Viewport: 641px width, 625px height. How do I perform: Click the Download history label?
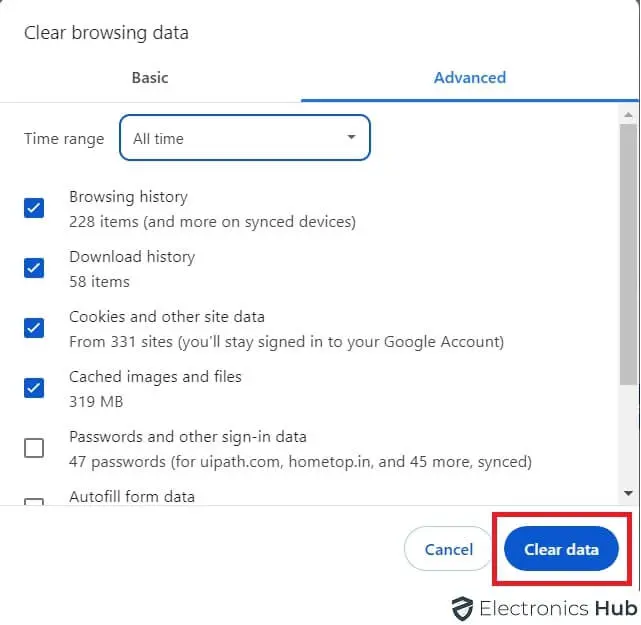[132, 257]
